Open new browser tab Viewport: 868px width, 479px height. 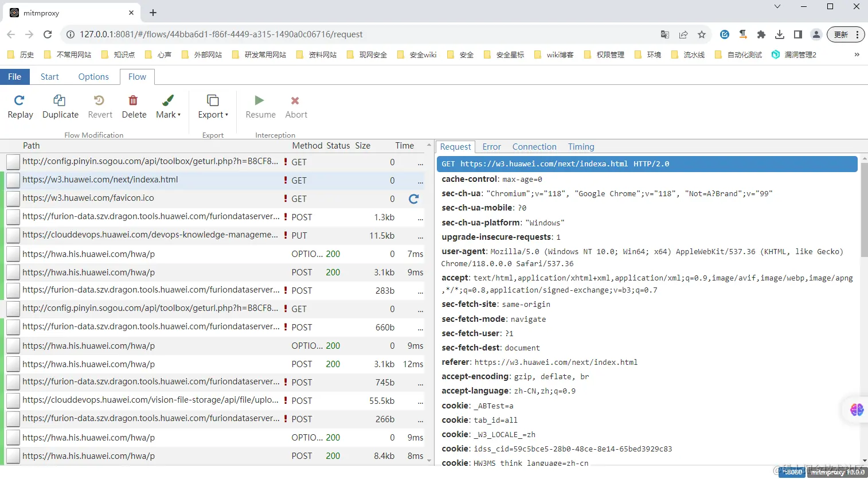point(153,13)
